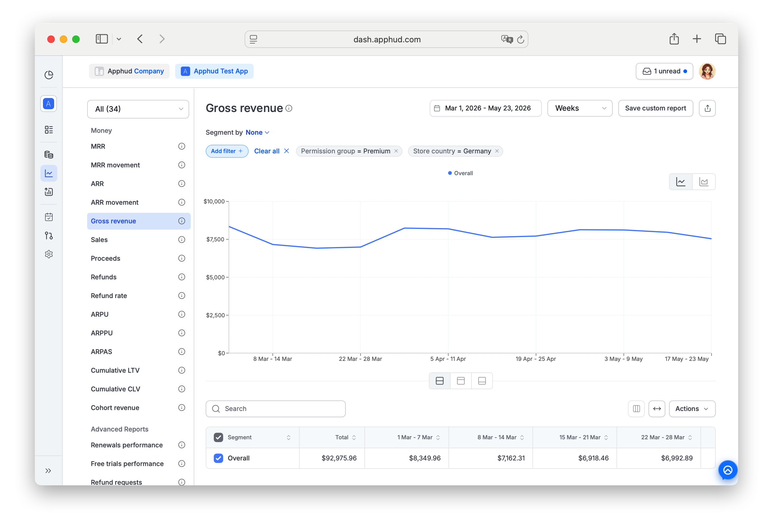Image resolution: width=773 pixels, height=532 pixels.
Task: Click the export share icon beside Save custom report
Action: tap(707, 108)
